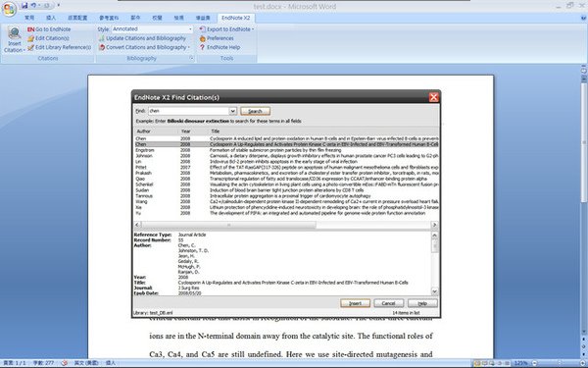The image size is (588, 368).
Task: Switch to the first ribbon tab (Home)
Action: coord(29,18)
